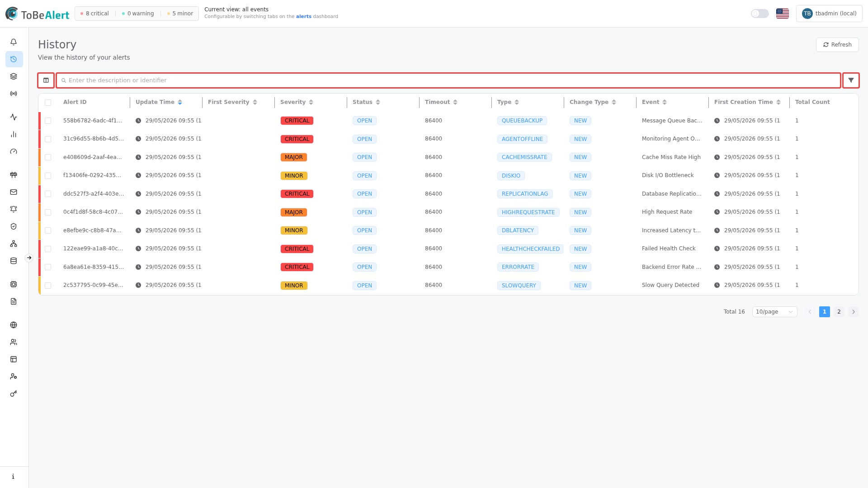868x488 pixels.
Task: Open the column layout selector icon
Action: pos(46,80)
